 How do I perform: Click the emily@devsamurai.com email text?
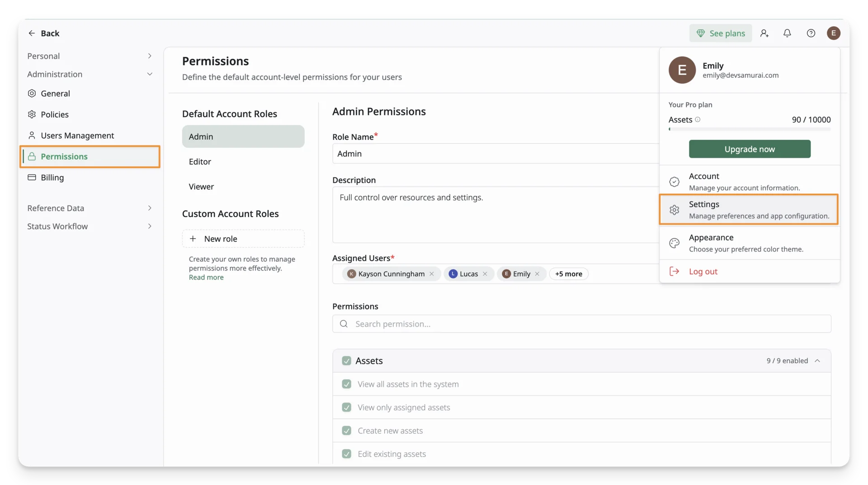pos(741,75)
